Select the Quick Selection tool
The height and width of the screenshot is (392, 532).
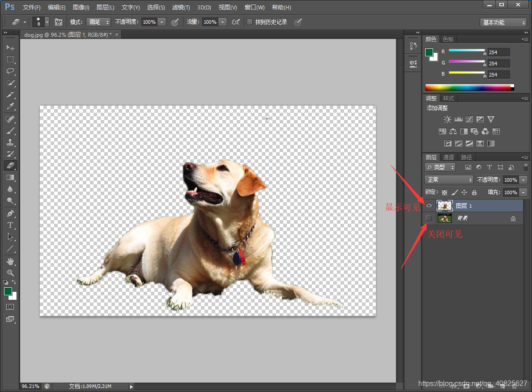click(10, 83)
